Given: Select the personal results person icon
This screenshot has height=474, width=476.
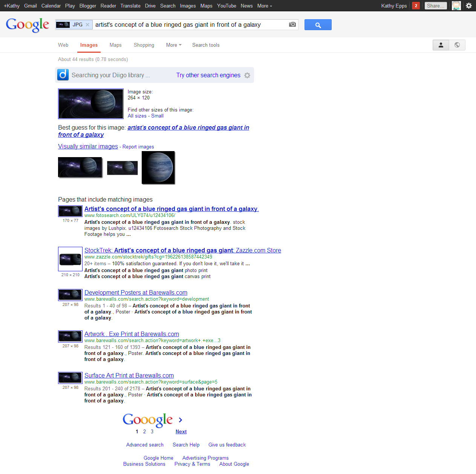Looking at the screenshot, I should 441,45.
